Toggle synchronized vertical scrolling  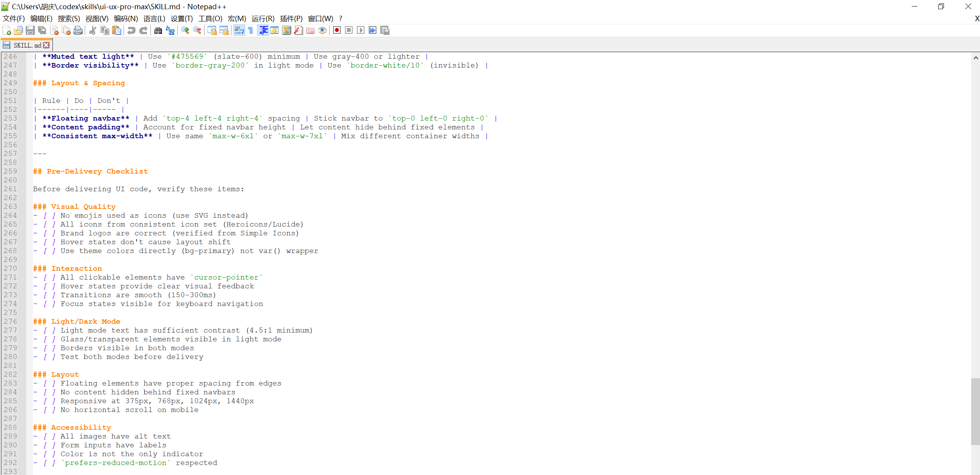pyautogui.click(x=212, y=30)
